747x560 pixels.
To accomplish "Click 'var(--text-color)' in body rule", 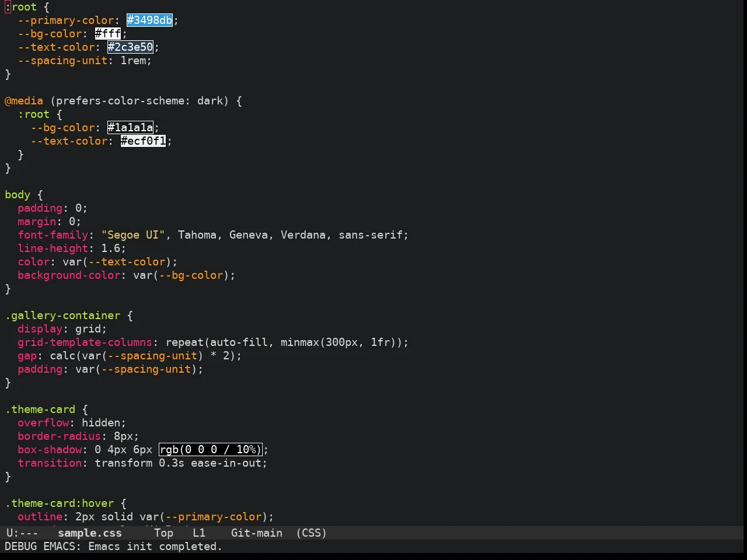I will [117, 262].
